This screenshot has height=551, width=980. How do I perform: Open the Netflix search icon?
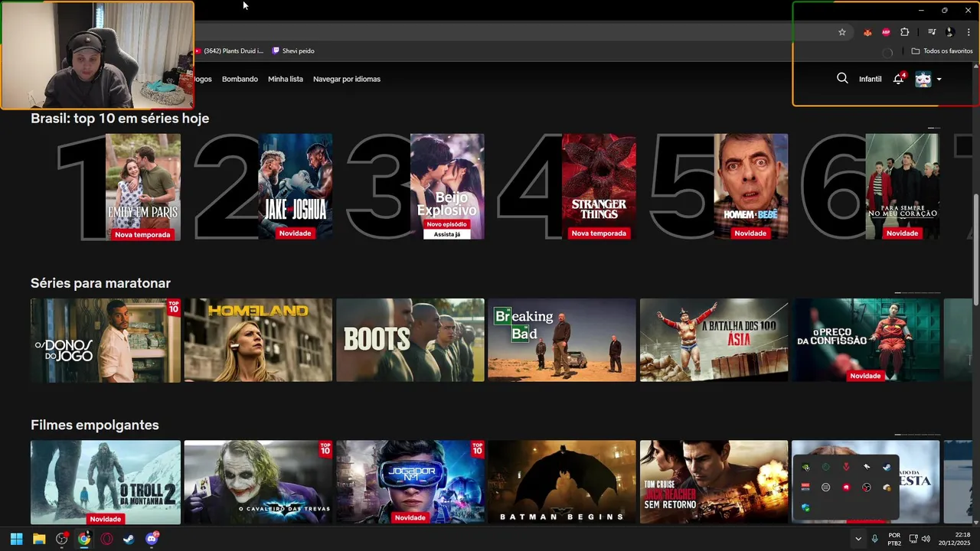tap(842, 78)
